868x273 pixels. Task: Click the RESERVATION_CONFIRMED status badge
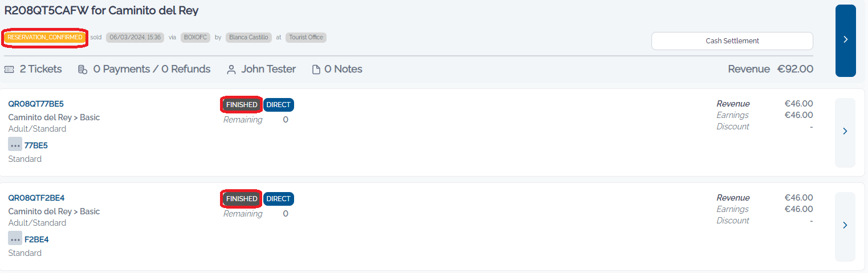coord(45,37)
